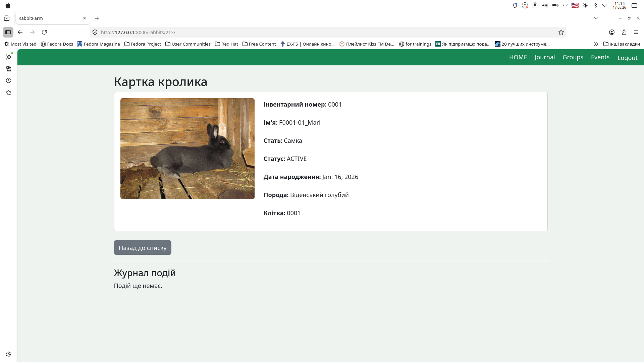The width and height of the screenshot is (644, 362).
Task: Go to HOME in navbar
Action: (x=518, y=57)
